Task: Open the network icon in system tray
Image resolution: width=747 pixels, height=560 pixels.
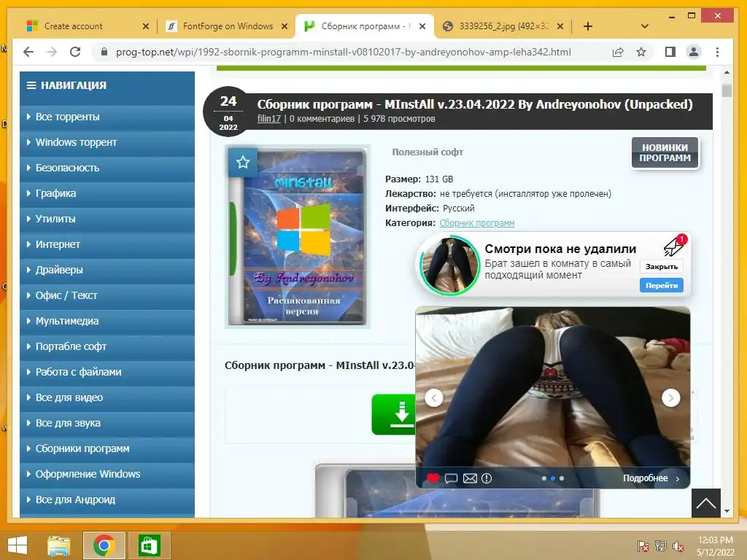Action: (660, 545)
